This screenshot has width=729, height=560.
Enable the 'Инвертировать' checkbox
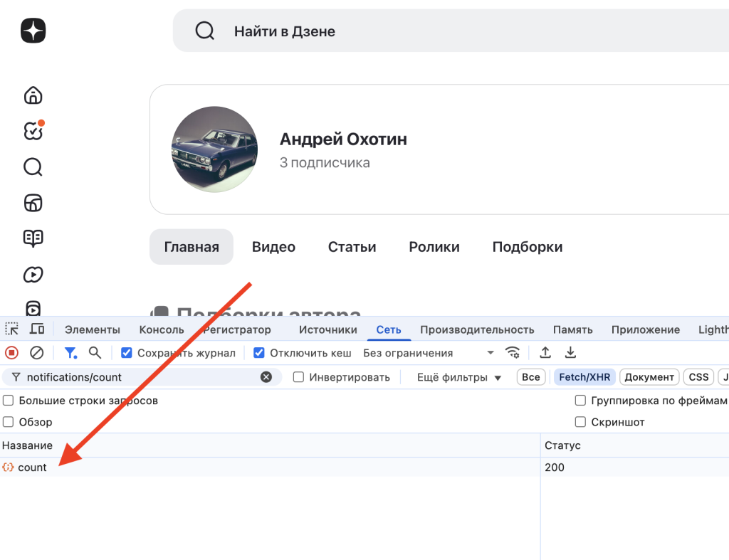coord(299,377)
